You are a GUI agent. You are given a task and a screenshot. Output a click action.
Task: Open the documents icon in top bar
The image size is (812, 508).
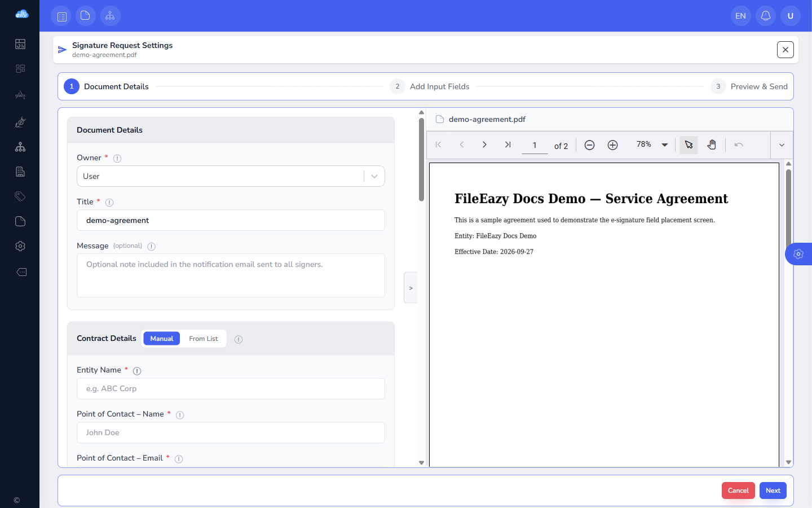point(86,16)
